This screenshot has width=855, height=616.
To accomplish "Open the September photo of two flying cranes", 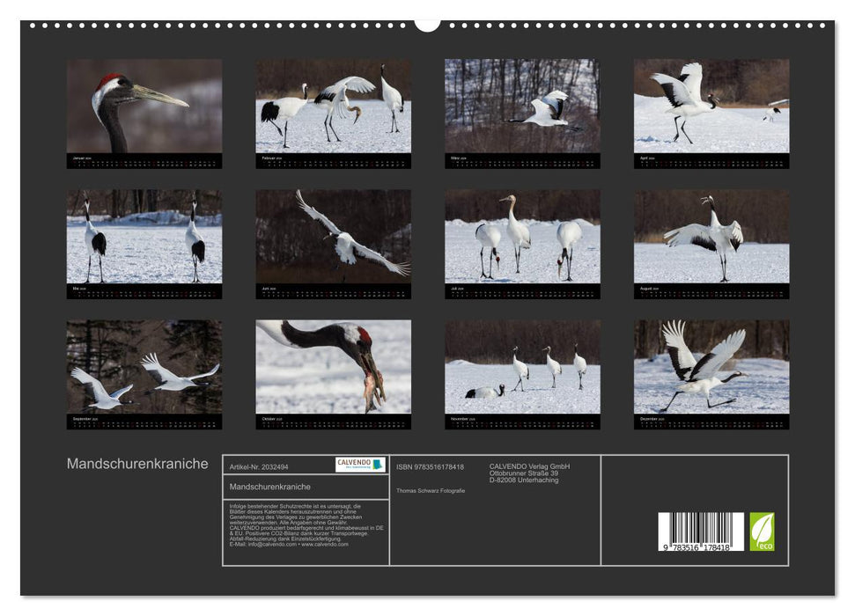I will coord(144,367).
